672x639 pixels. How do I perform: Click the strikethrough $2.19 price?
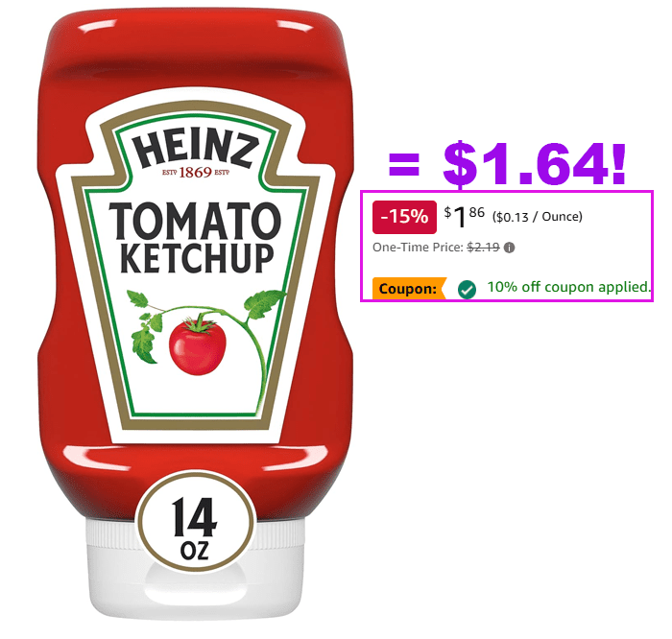483,248
